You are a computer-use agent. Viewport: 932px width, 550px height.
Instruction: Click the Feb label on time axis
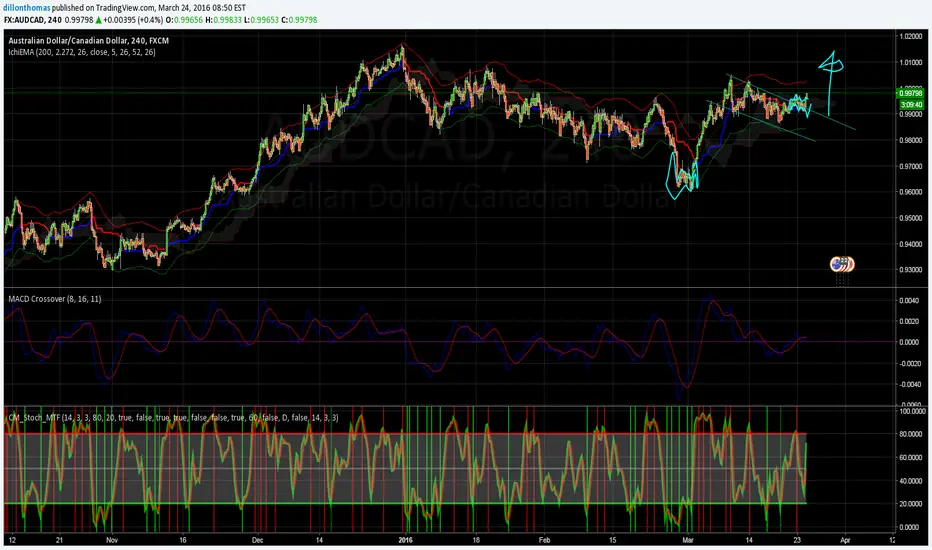point(544,540)
